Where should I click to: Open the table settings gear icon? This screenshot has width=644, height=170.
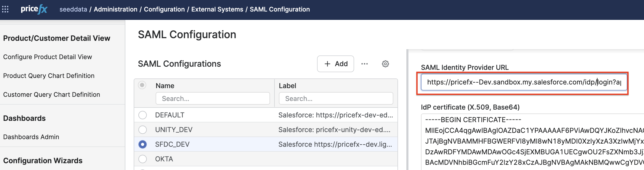pyautogui.click(x=385, y=64)
